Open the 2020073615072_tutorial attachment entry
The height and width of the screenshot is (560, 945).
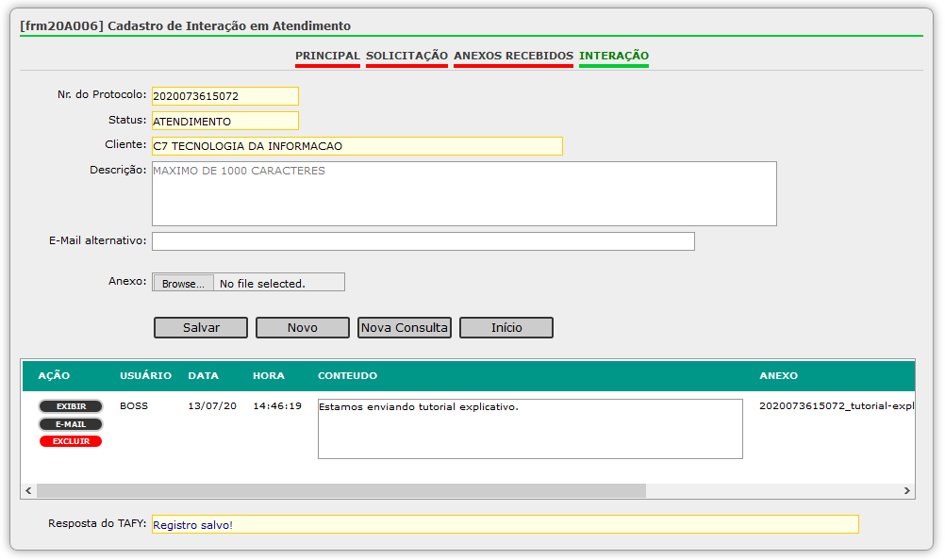[837, 405]
